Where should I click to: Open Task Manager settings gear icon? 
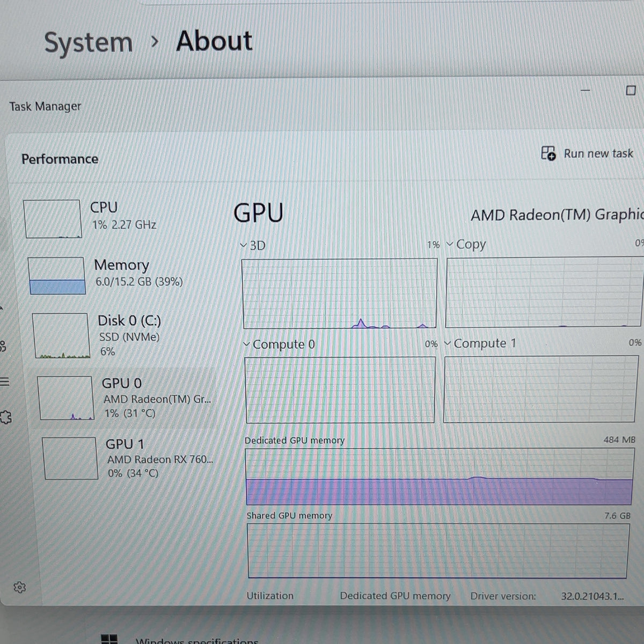click(x=20, y=588)
